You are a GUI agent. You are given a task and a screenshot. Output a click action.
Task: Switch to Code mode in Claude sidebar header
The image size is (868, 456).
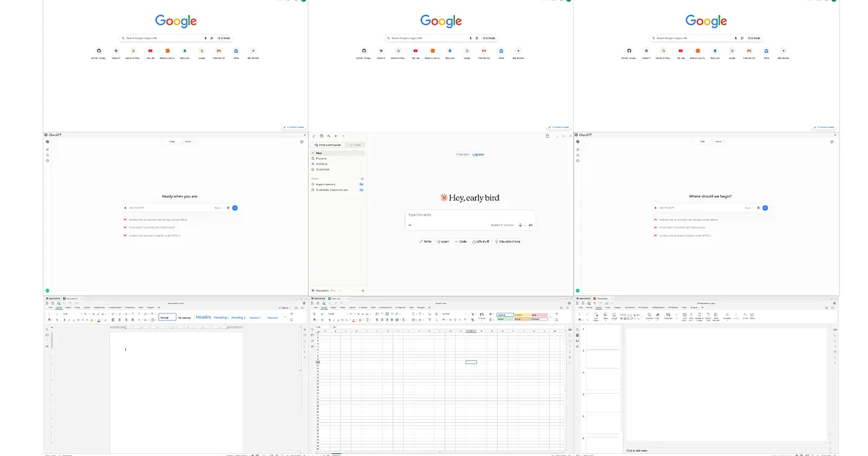coord(355,145)
